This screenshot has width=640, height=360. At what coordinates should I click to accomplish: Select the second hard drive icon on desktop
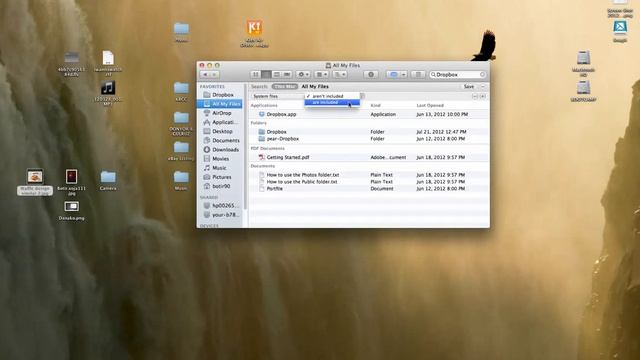coord(584,88)
